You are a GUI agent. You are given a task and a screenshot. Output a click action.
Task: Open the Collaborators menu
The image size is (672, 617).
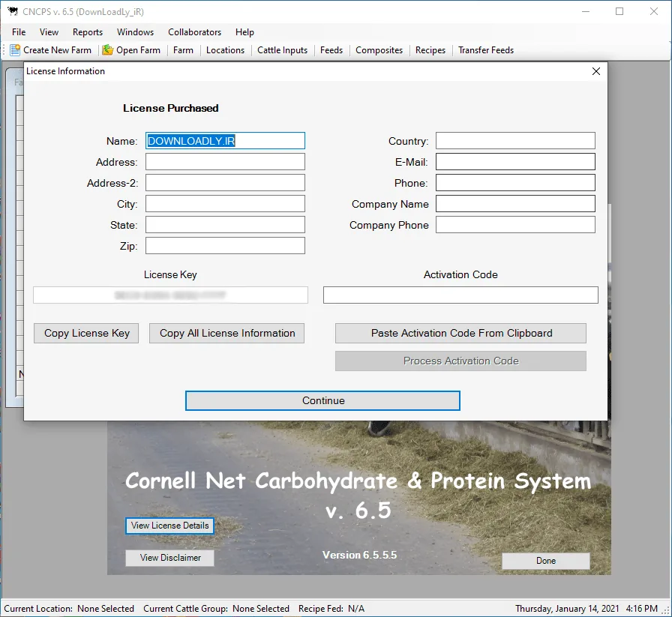pyautogui.click(x=194, y=32)
